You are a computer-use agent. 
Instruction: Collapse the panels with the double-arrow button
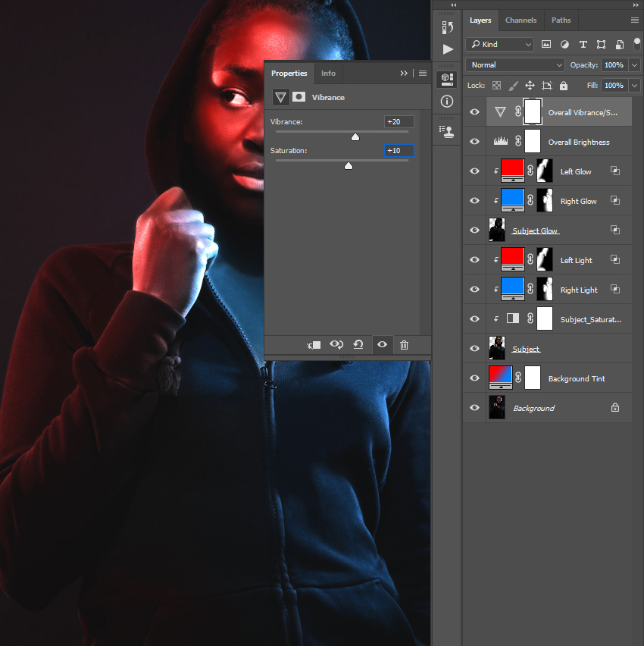point(404,73)
